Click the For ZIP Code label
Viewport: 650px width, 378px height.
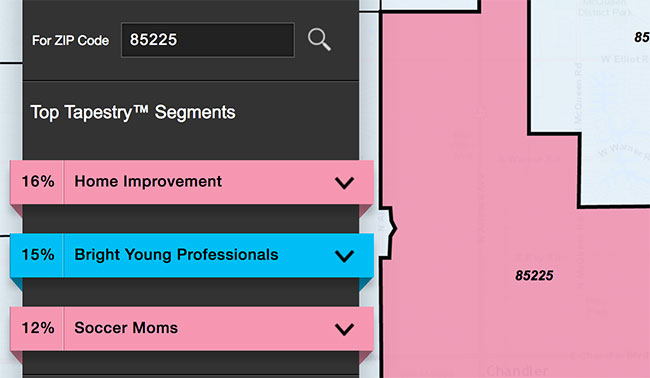[x=70, y=40]
